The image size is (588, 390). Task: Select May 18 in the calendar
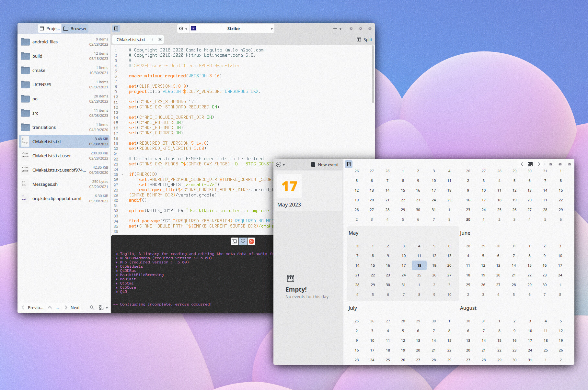[x=419, y=265]
